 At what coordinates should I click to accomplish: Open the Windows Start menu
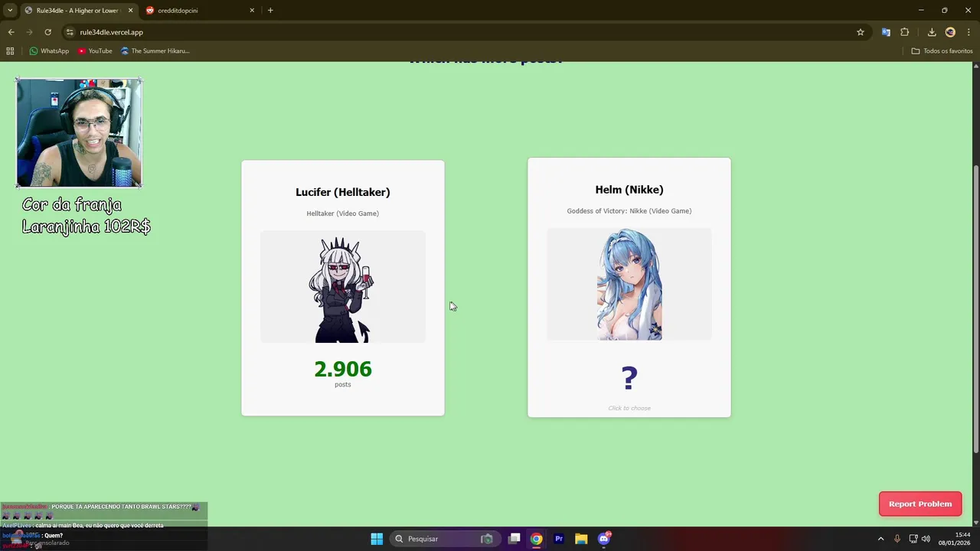click(377, 539)
